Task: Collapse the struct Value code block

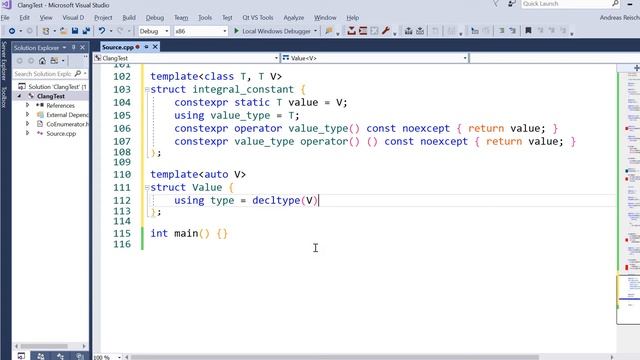Action: (x=147, y=187)
